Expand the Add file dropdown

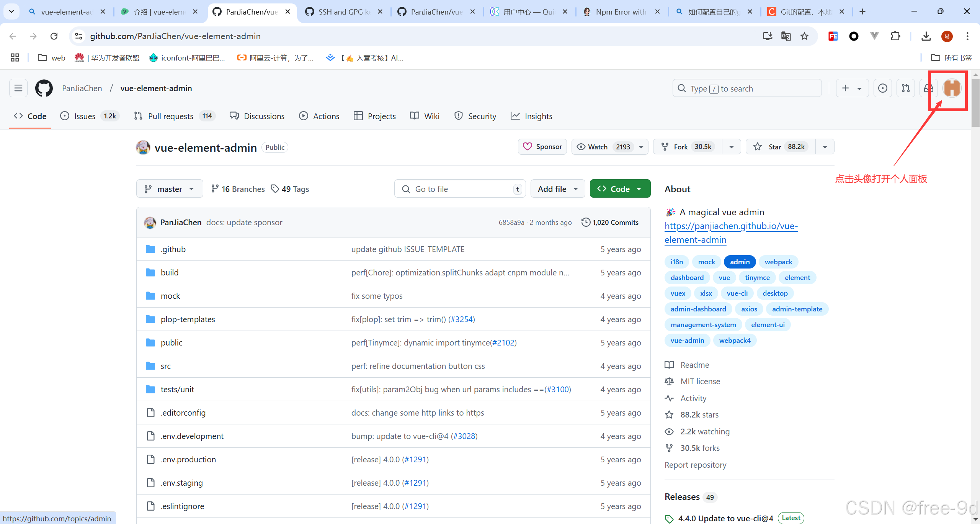[557, 189]
